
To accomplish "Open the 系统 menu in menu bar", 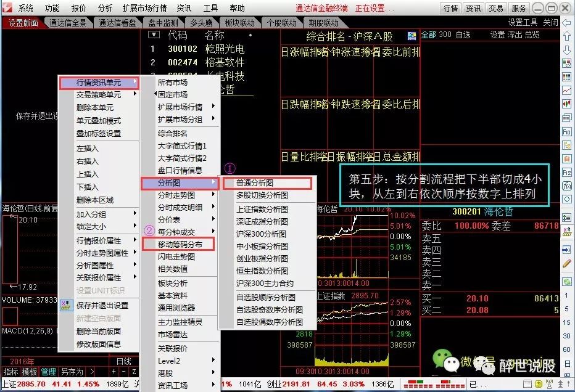I will point(26,7).
